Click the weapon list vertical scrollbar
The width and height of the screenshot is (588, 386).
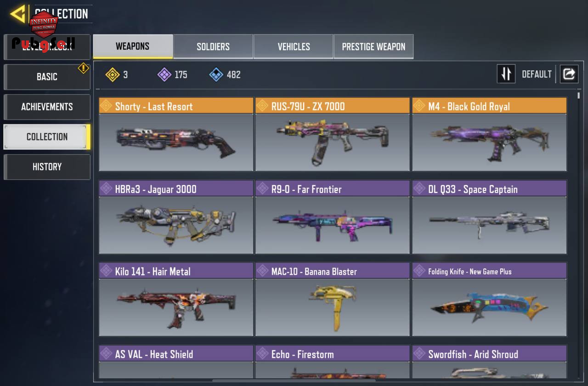coord(578,236)
